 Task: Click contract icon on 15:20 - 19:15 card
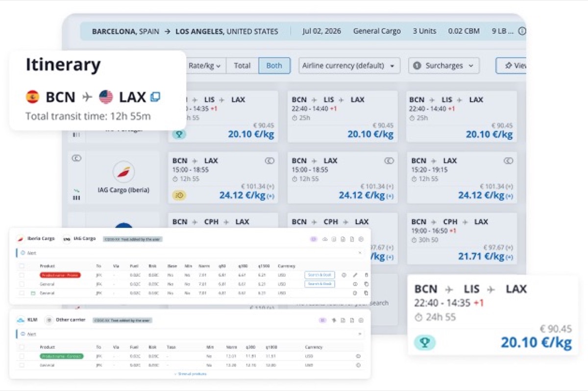pos(508,160)
